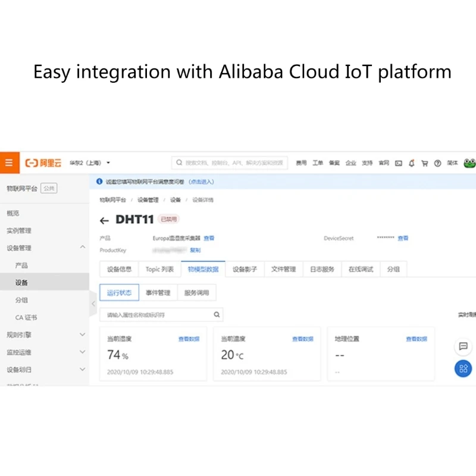Open the shopping cart icon
The image size is (476, 476).
click(x=424, y=163)
